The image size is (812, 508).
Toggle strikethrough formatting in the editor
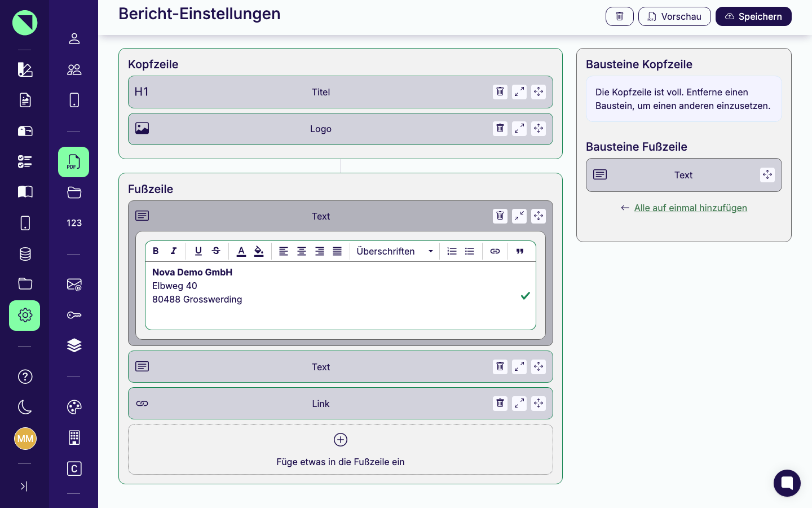pos(216,251)
